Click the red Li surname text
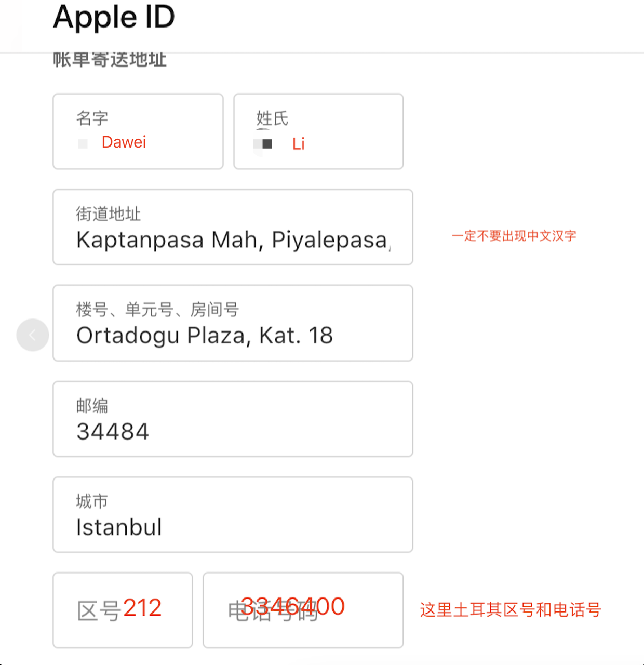 (x=298, y=144)
